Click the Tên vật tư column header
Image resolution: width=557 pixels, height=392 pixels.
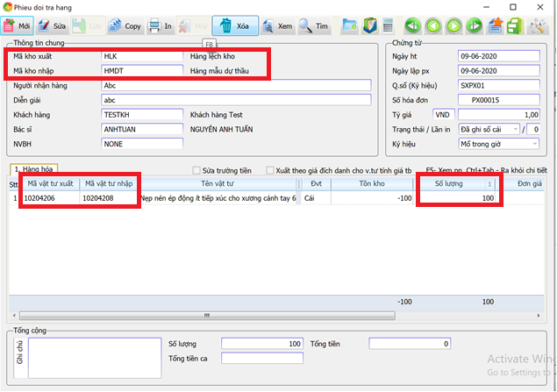tap(219, 183)
